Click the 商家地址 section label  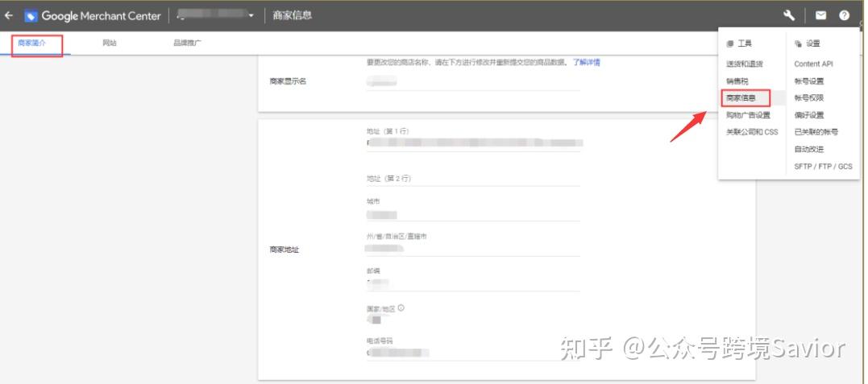(284, 250)
